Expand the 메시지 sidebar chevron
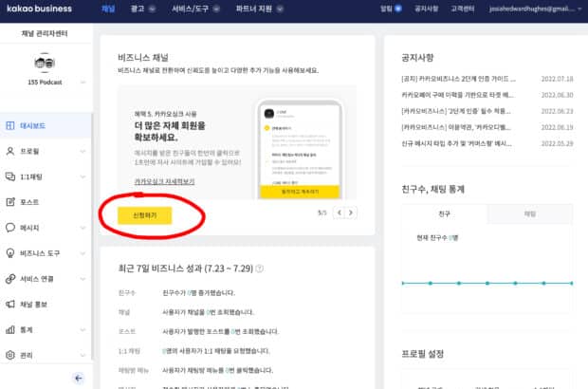Viewport: 588px width, 389px height. (83, 228)
